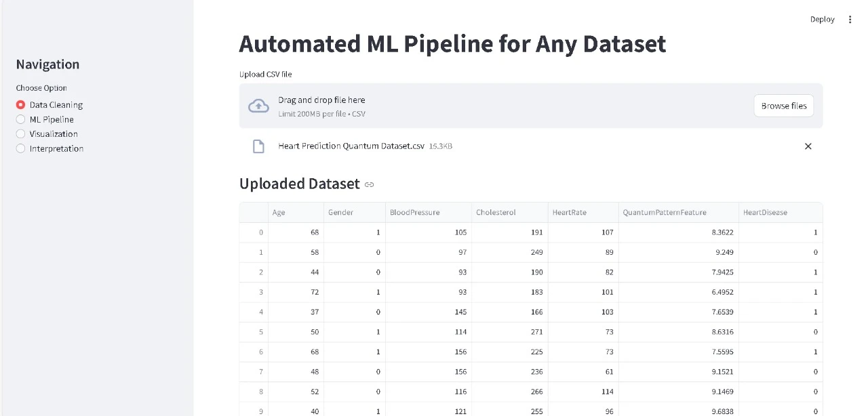Select row 0 Age cell value 68
Screen dimensions: 868x416
click(296, 232)
